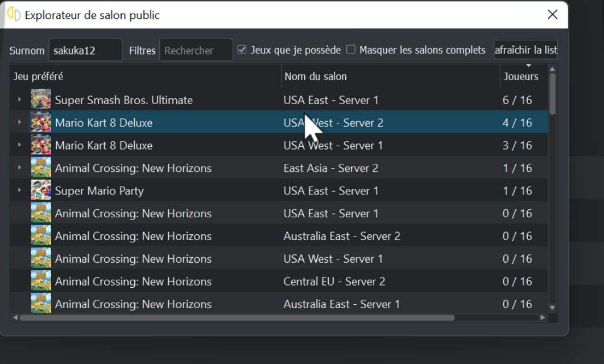
Task: Click Animal Crossing icon in Australia East Server 1 row
Action: (41, 304)
